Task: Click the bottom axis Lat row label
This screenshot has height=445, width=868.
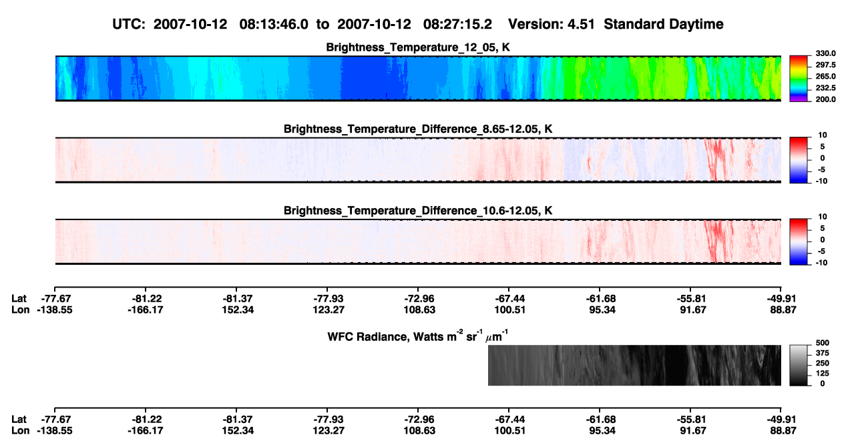Action: [19, 419]
